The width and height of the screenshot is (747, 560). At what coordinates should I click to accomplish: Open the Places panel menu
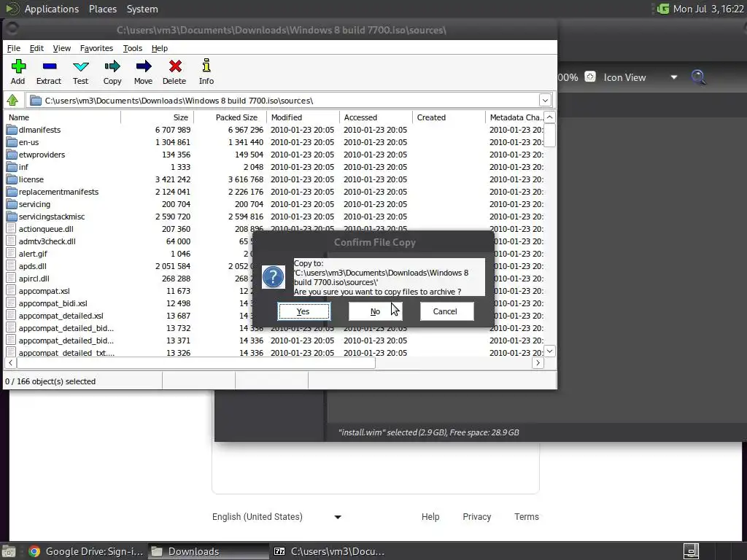(x=103, y=9)
